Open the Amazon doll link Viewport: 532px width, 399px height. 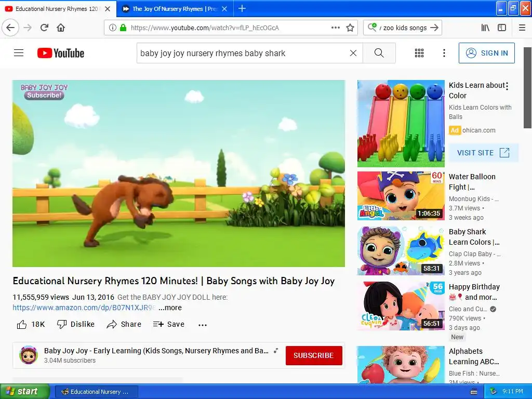84,308
